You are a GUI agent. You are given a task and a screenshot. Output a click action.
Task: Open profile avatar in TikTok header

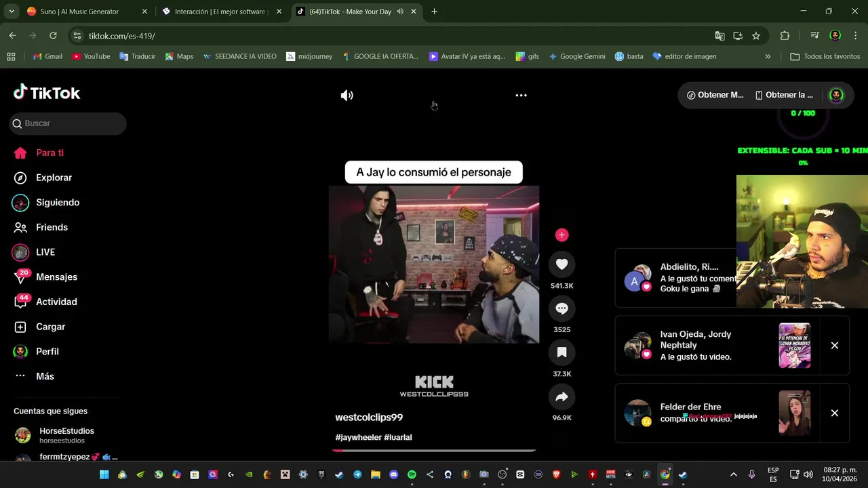(x=836, y=96)
